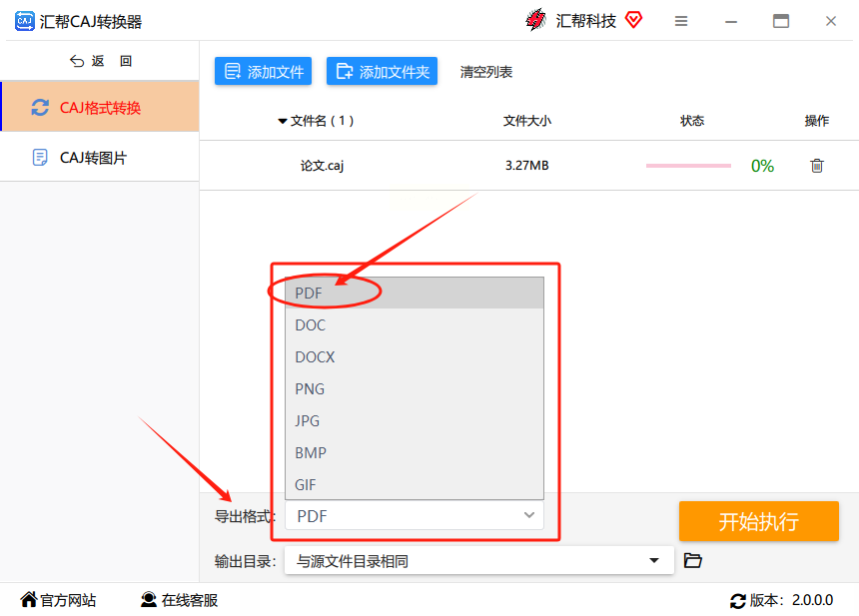Image resolution: width=859 pixels, height=616 pixels.
Task: Choose GIF in the format list
Action: coord(415,484)
